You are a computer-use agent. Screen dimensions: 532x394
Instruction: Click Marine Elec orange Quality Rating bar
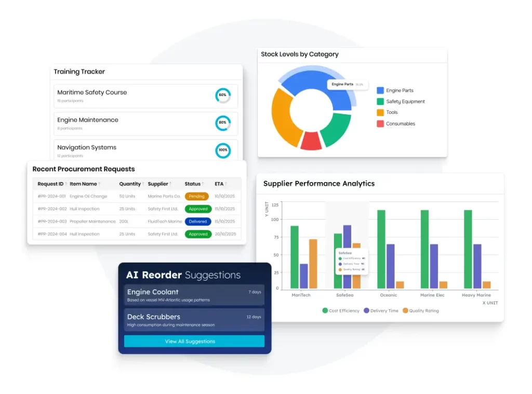(443, 285)
